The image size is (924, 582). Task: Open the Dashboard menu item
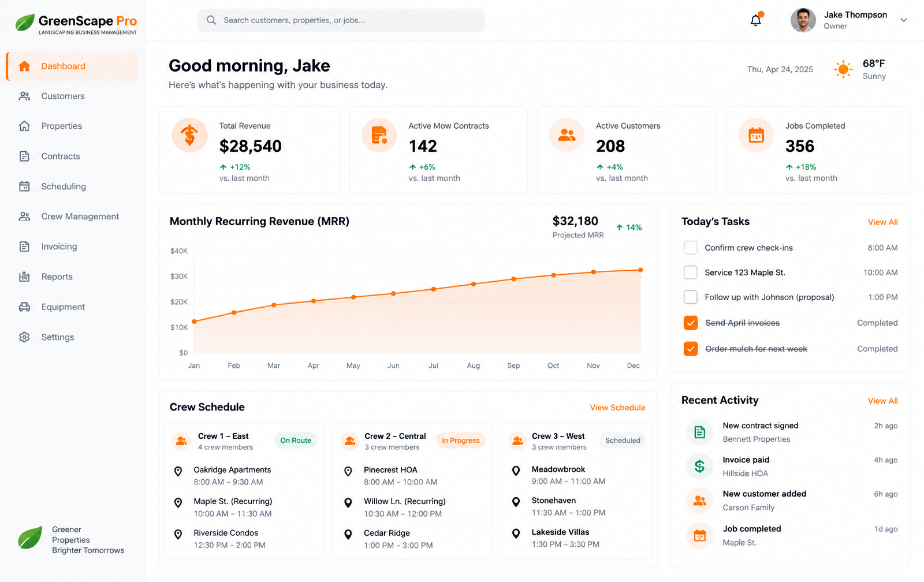point(73,66)
